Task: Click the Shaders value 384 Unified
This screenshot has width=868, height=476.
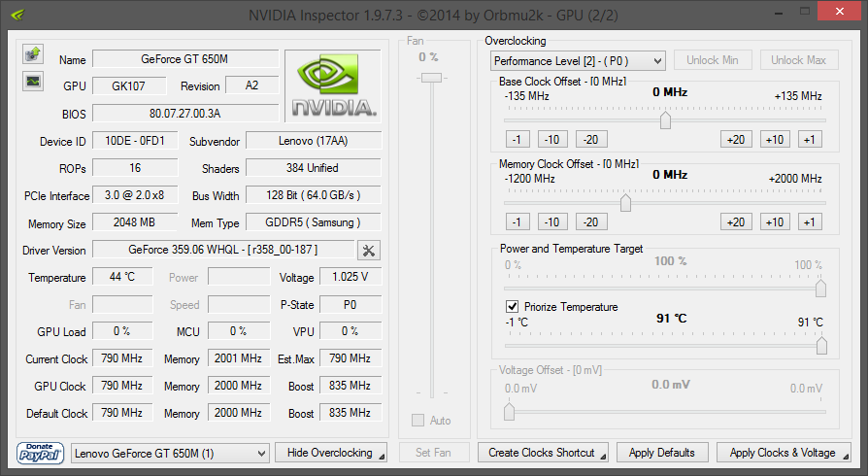Action: point(314,168)
